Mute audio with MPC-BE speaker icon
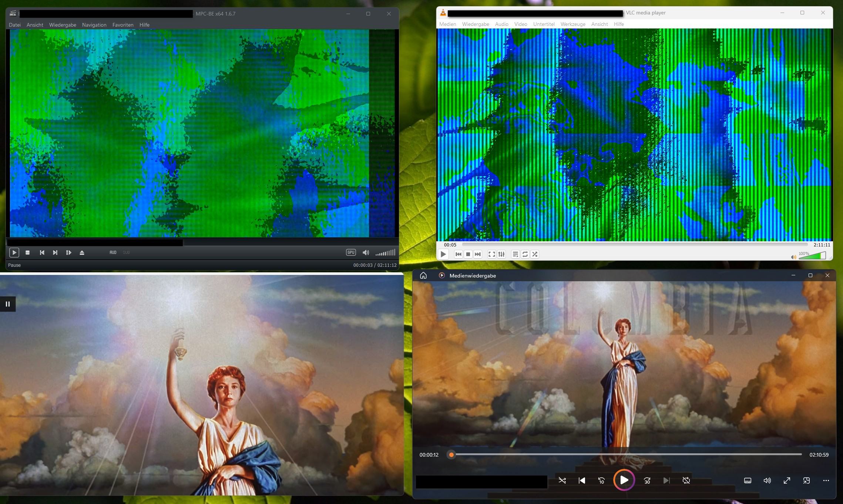The width and height of the screenshot is (843, 504). point(366,253)
